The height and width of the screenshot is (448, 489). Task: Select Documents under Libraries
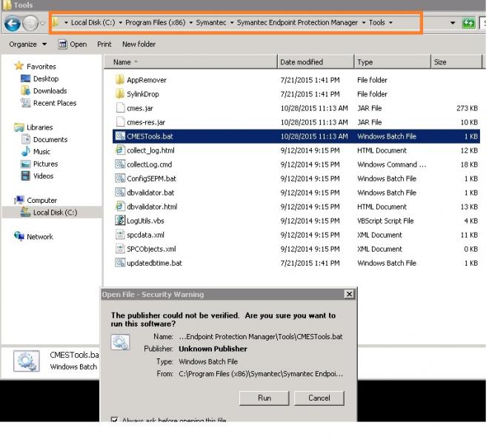click(50, 139)
